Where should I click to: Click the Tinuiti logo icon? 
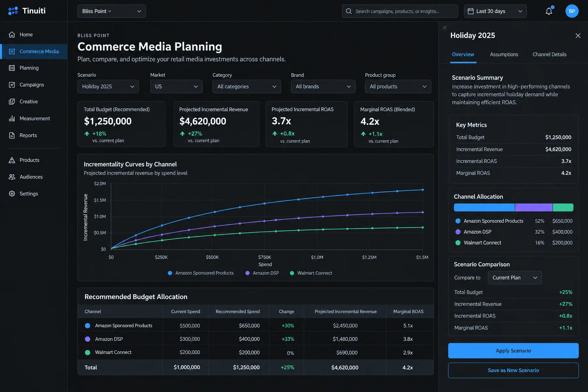click(13, 11)
